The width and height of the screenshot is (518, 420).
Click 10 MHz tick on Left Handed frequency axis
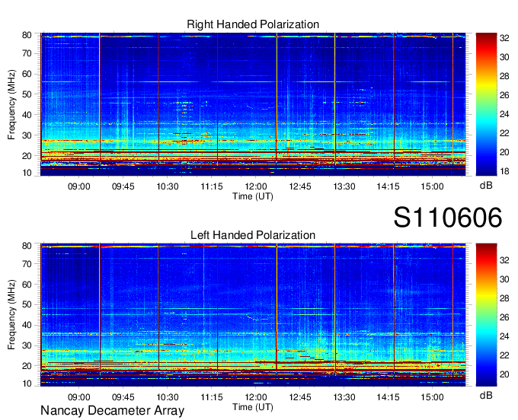(x=27, y=383)
